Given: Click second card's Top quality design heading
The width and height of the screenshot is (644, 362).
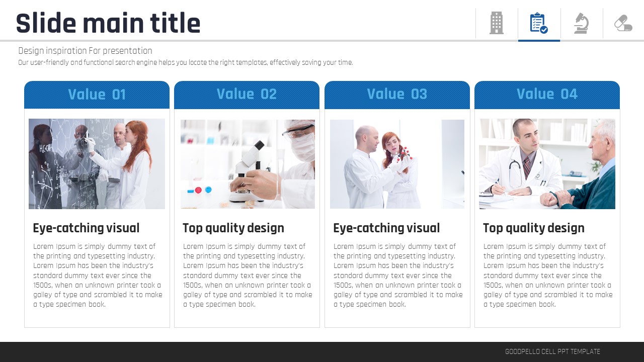Looking at the screenshot, I should pyautogui.click(x=233, y=228).
